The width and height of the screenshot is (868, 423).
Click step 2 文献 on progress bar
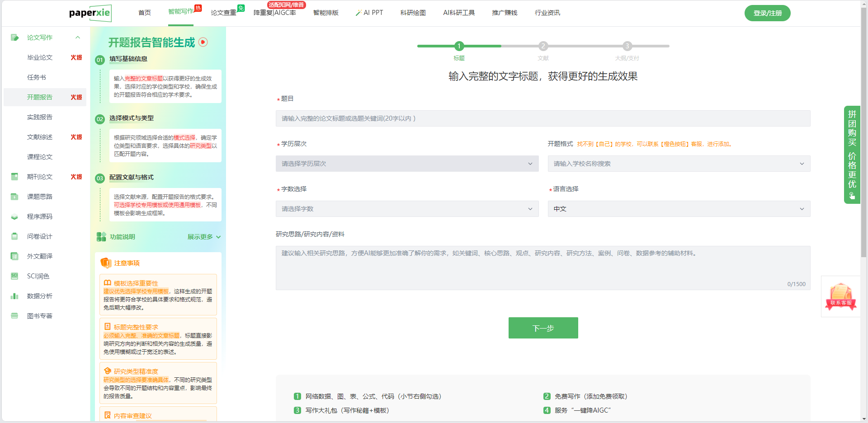point(543,46)
